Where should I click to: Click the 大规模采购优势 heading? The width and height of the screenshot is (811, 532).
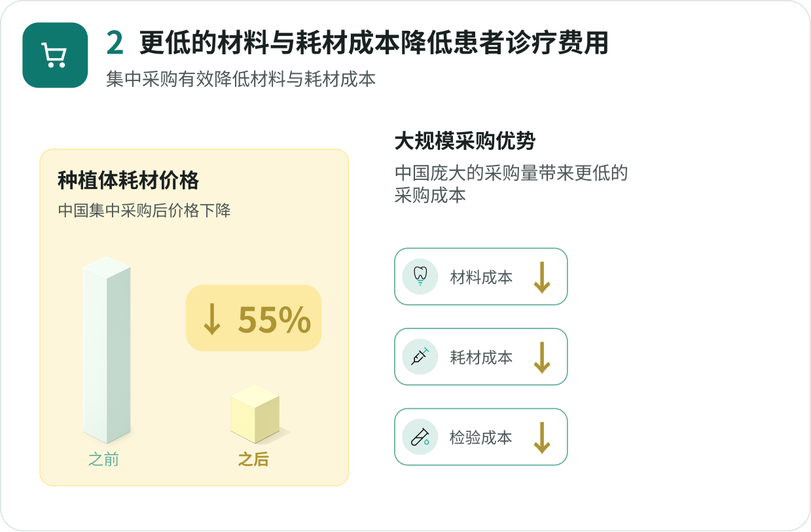465,141
